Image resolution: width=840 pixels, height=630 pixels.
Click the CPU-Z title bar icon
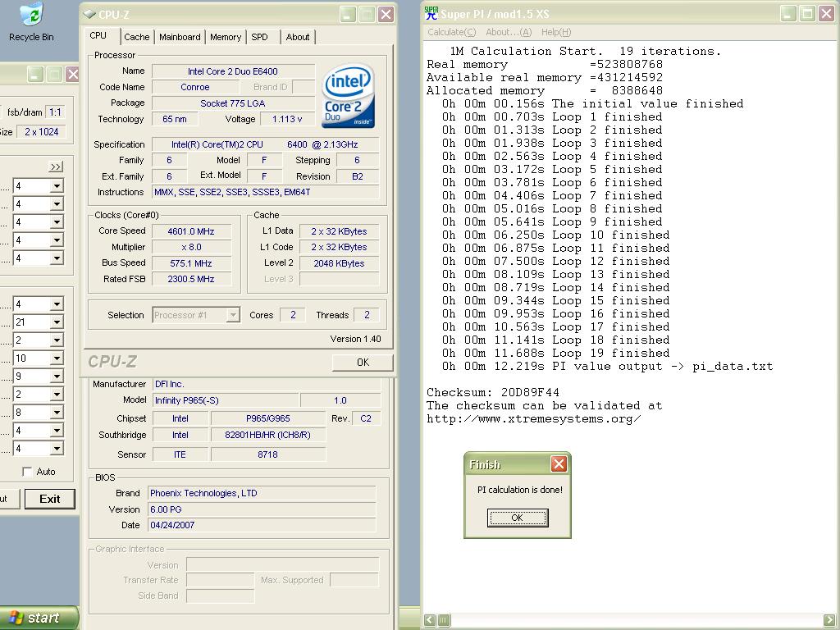pyautogui.click(x=90, y=15)
